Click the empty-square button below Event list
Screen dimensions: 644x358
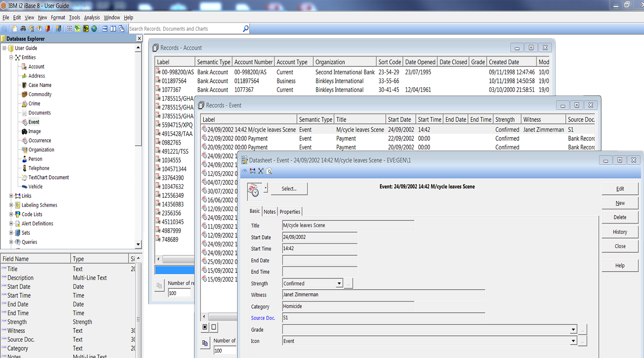pyautogui.click(x=214, y=327)
